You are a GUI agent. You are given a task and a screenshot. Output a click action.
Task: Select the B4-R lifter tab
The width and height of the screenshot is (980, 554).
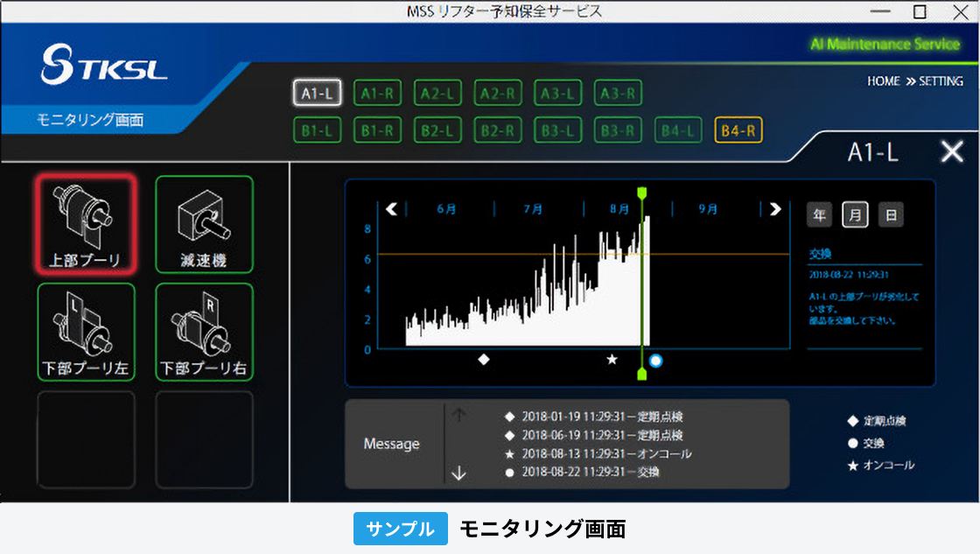tap(738, 130)
